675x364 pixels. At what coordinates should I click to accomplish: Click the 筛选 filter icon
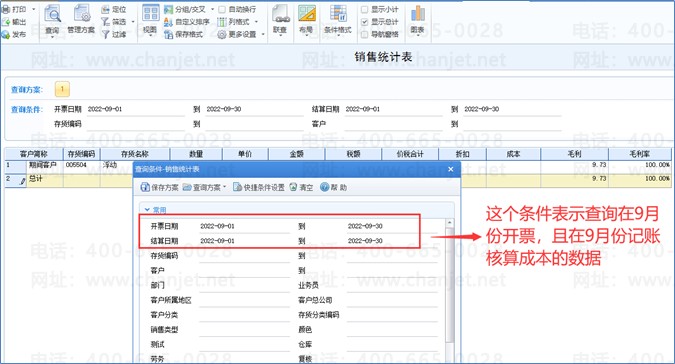coord(105,22)
